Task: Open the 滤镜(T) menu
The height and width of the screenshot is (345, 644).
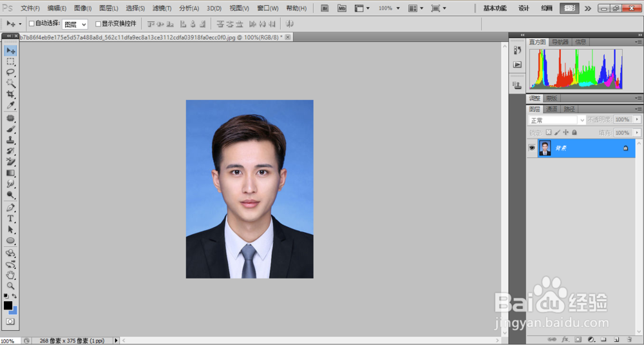Action: click(162, 8)
